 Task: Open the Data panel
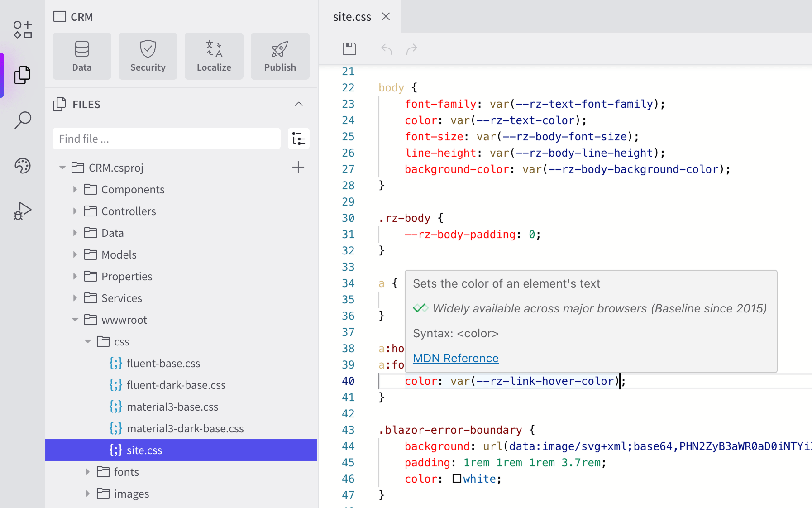coord(81,56)
